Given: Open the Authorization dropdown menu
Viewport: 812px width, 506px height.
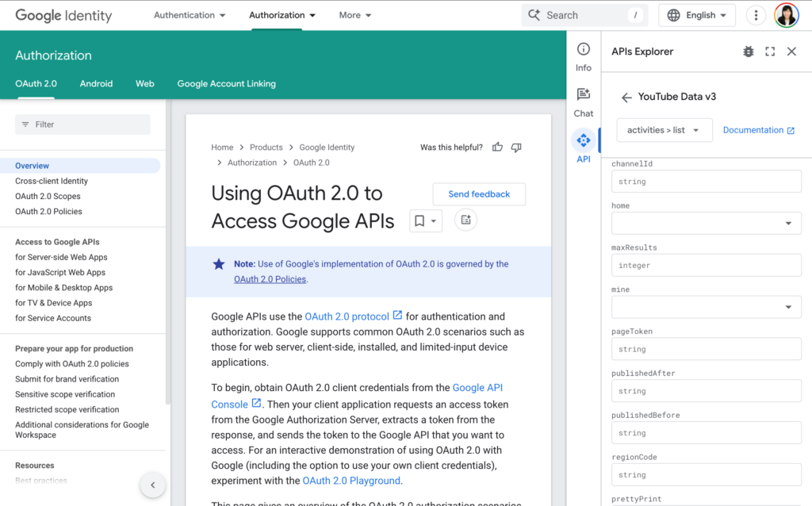Looking at the screenshot, I should pos(282,15).
